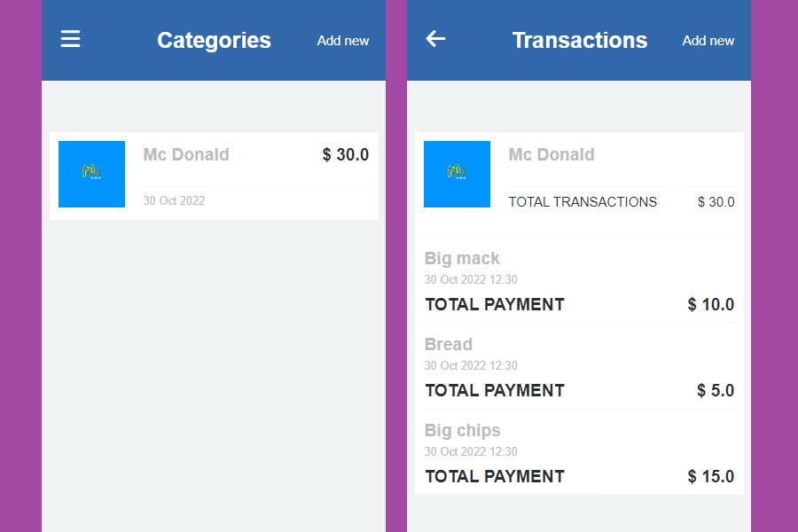Viewport: 798px width, 532px height.
Task: Tap Add new on Transactions screen
Action: (x=708, y=41)
